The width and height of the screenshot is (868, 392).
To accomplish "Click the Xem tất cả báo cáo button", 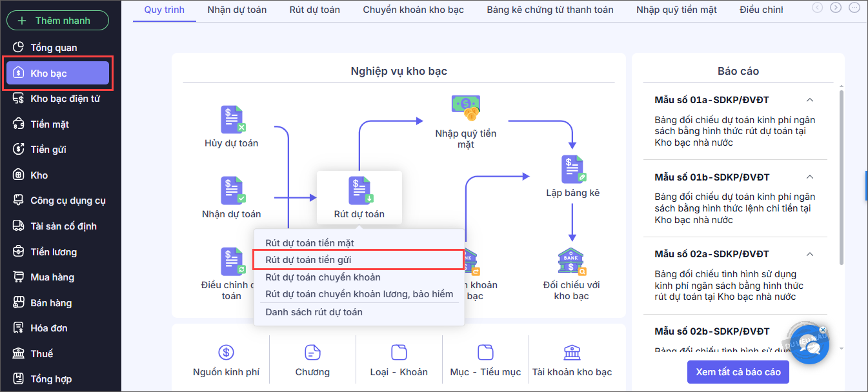I will click(x=738, y=372).
